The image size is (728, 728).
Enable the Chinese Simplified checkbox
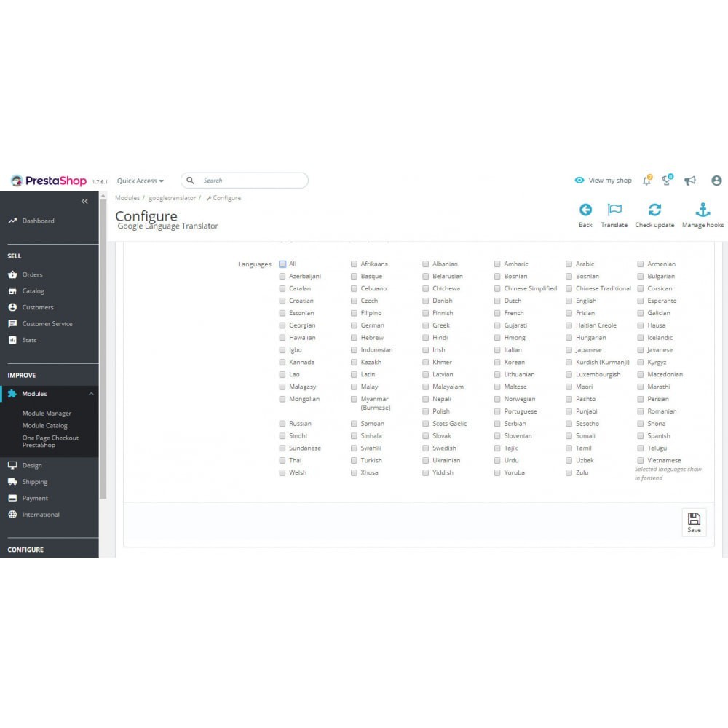tap(497, 288)
